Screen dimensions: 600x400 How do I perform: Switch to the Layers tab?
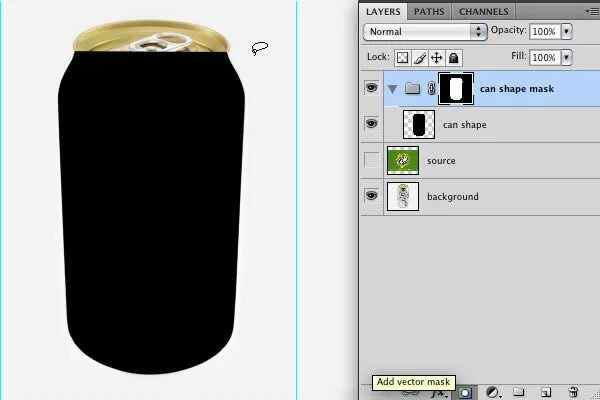coord(383,12)
